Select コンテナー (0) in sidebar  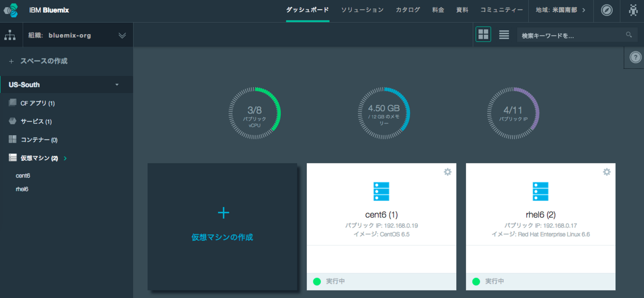coord(39,140)
